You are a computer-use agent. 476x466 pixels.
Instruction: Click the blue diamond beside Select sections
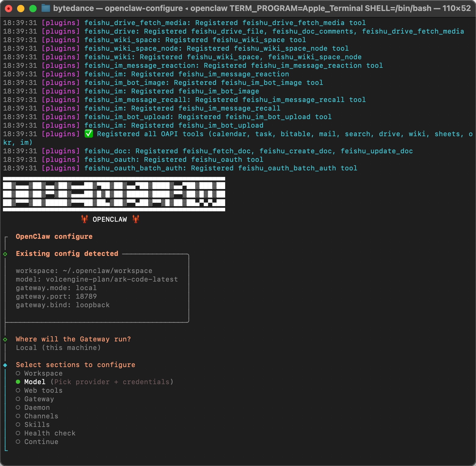tap(5, 365)
